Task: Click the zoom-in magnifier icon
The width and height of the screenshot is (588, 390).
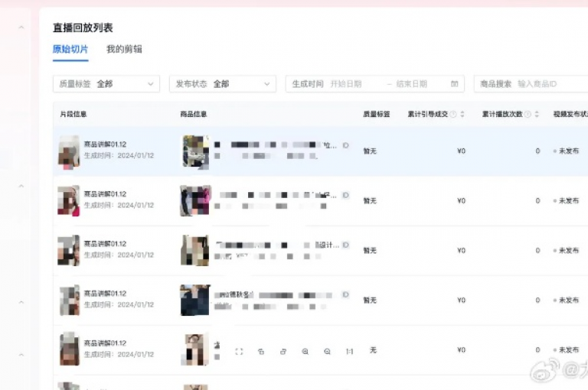Action: pos(305,352)
